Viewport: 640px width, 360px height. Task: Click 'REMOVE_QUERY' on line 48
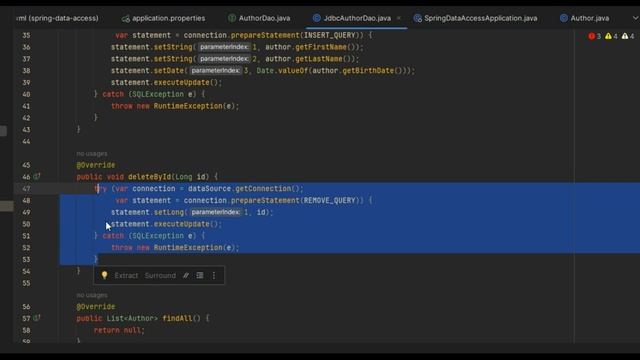(x=329, y=200)
